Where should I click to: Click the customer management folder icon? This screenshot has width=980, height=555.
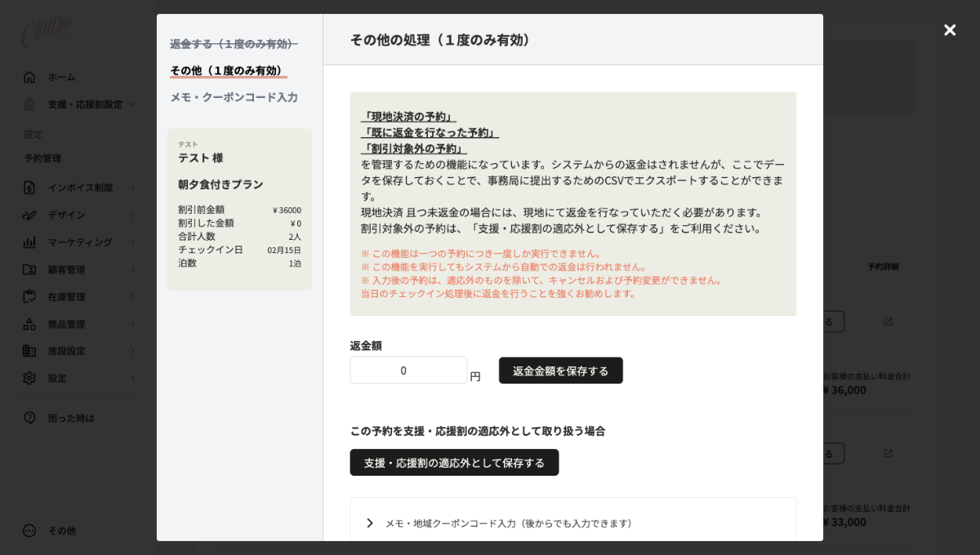click(29, 269)
